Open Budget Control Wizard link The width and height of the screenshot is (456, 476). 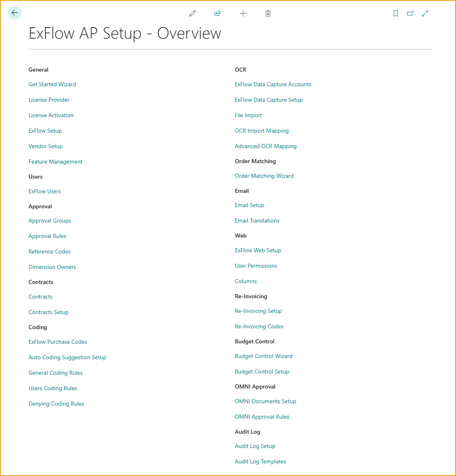pyautogui.click(x=263, y=356)
